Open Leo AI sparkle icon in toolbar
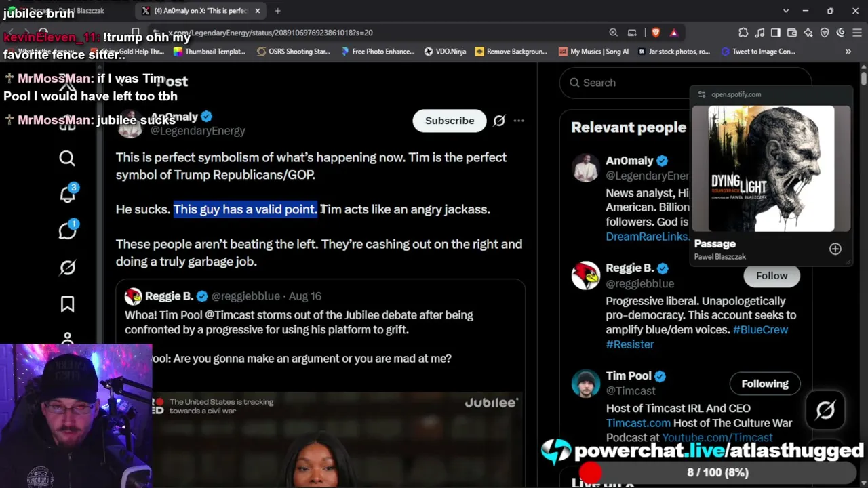The height and width of the screenshot is (488, 868). point(808,33)
